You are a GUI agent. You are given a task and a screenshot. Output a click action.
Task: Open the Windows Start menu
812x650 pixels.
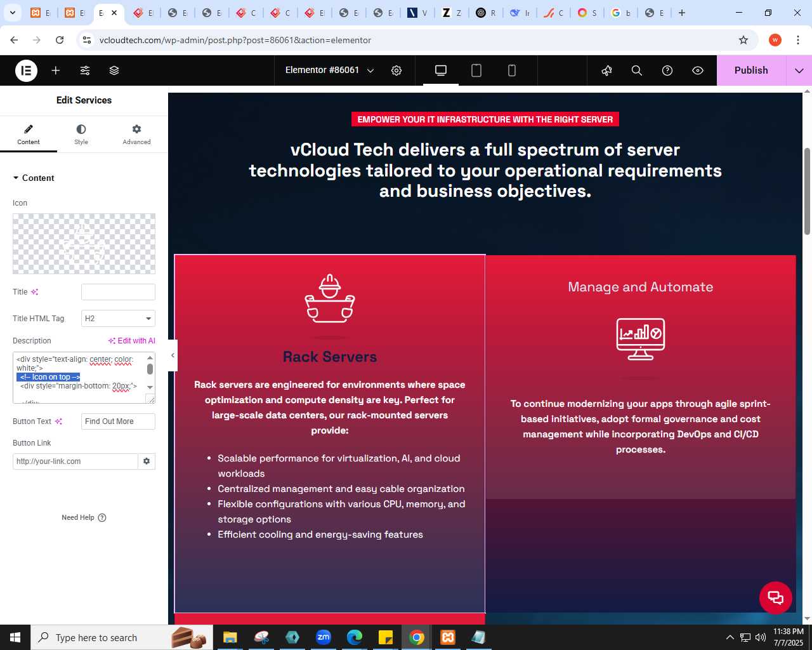tap(15, 637)
